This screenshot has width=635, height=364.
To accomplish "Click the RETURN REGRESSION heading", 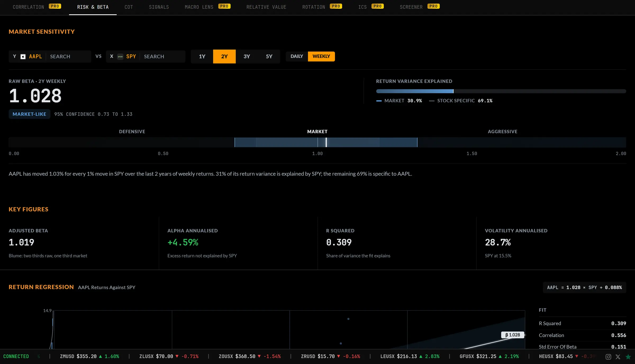I will pos(41,287).
